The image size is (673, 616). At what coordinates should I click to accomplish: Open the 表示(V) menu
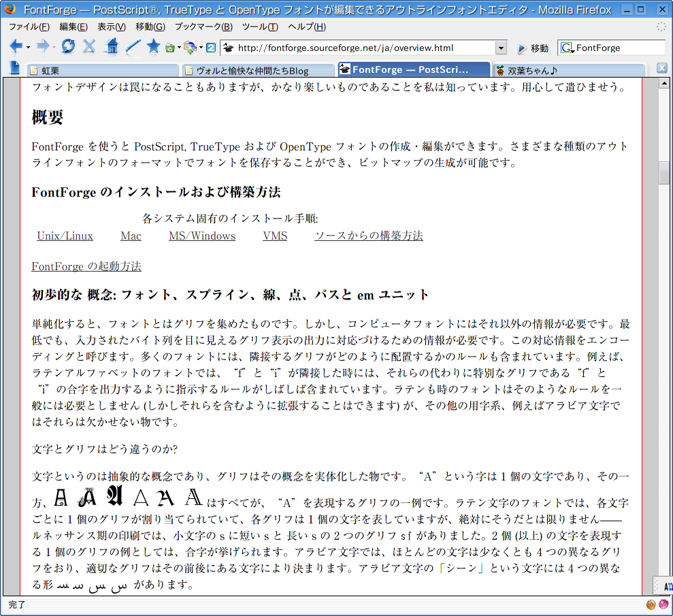[112, 27]
